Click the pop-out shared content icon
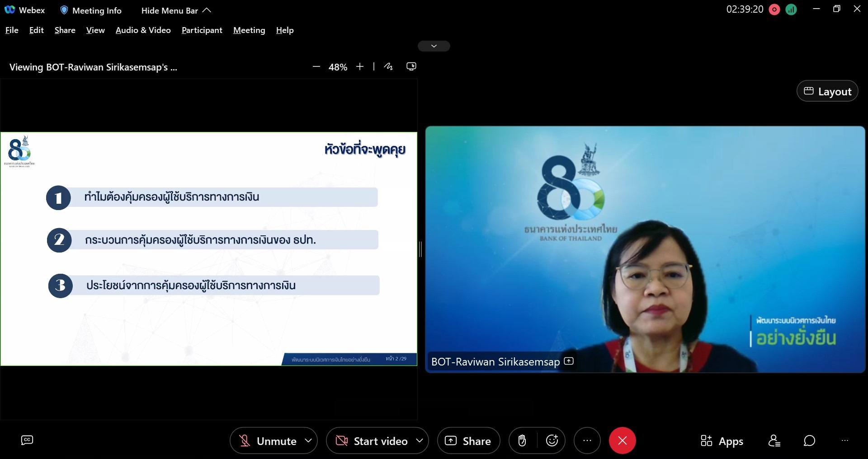This screenshot has width=868, height=459. [x=411, y=66]
